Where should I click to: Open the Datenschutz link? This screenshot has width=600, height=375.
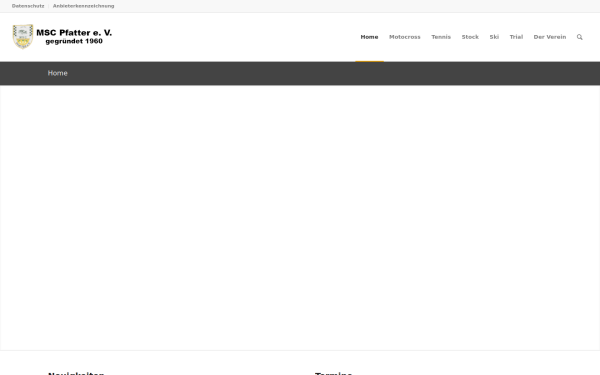28,6
